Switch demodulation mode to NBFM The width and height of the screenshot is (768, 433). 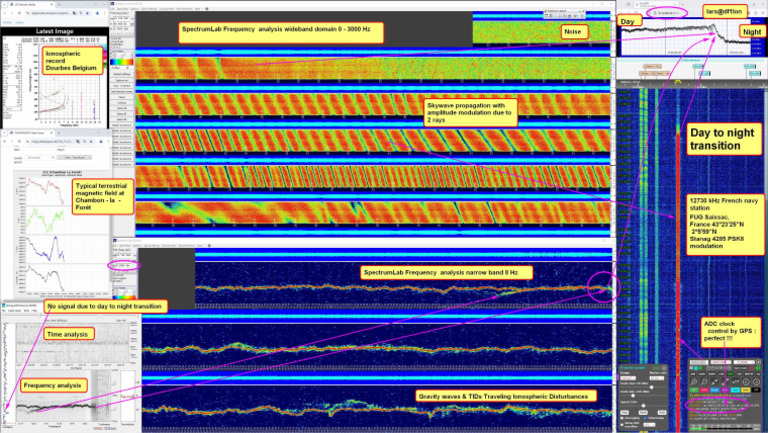(749, 374)
